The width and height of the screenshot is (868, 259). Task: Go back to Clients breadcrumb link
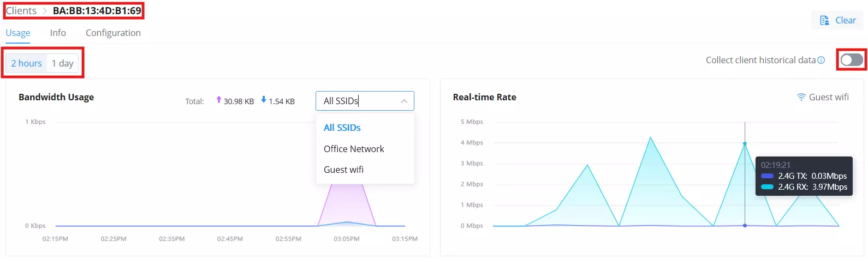point(21,11)
